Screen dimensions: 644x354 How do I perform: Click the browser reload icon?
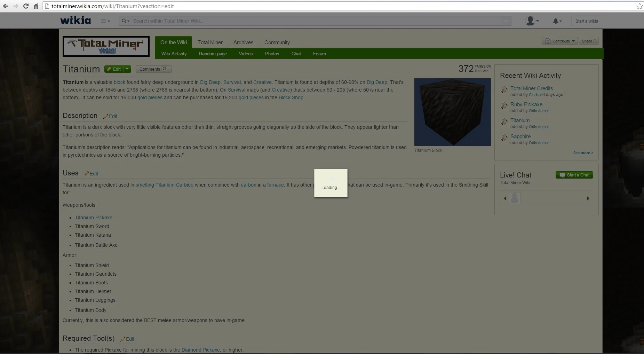coord(26,6)
